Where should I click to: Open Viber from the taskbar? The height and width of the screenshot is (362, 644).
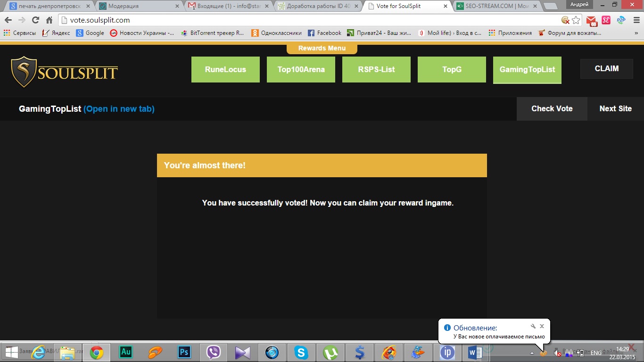click(x=214, y=352)
